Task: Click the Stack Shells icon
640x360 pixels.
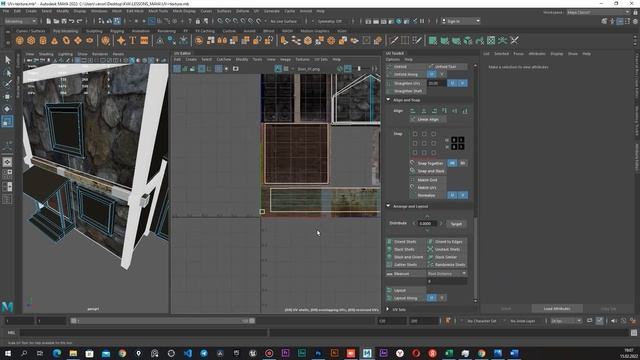Action: (x=389, y=249)
